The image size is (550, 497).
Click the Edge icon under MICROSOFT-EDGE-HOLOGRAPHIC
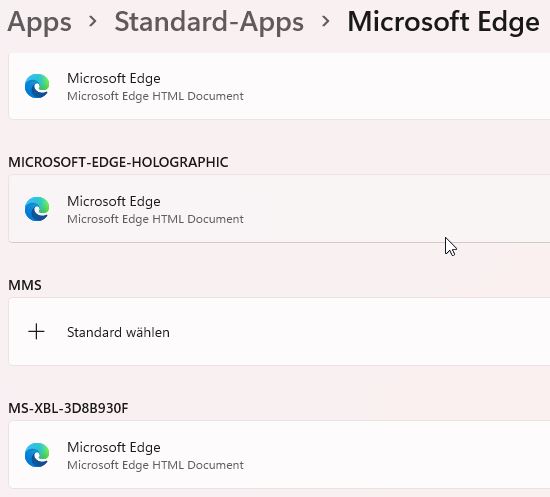click(37, 209)
